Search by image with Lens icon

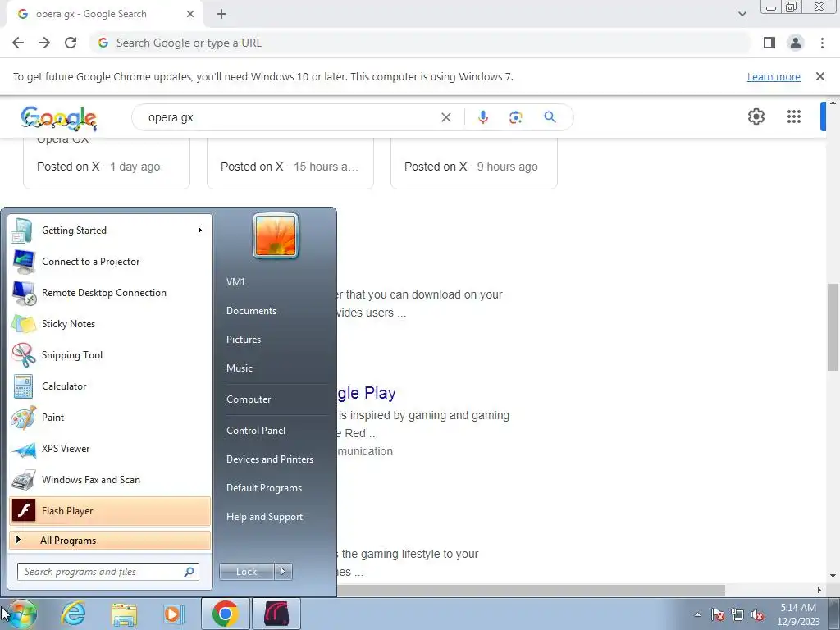point(515,117)
